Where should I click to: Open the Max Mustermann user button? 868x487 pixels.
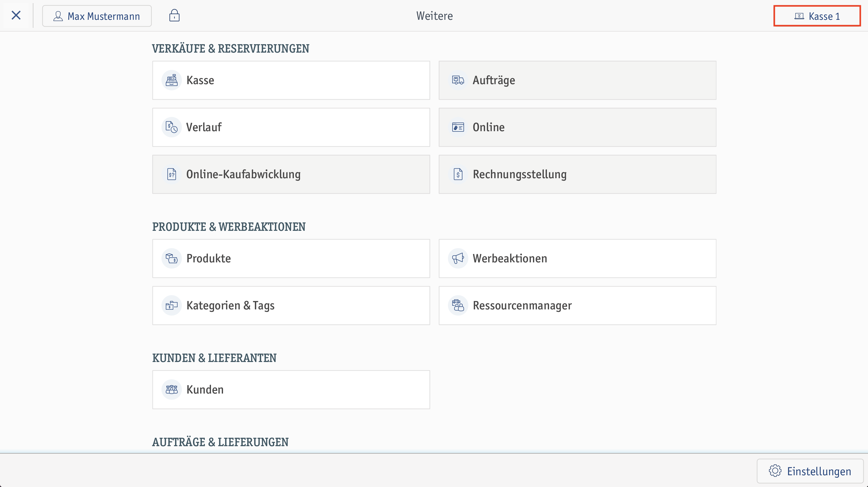pyautogui.click(x=97, y=16)
